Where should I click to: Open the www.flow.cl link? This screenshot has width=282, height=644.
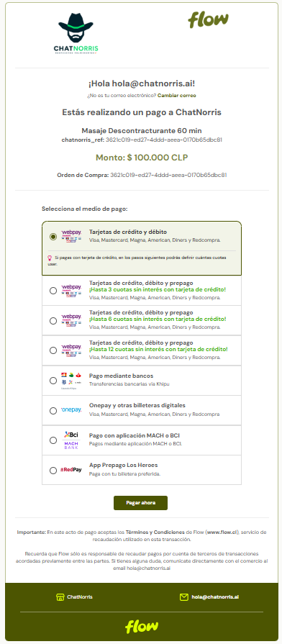coord(222,532)
